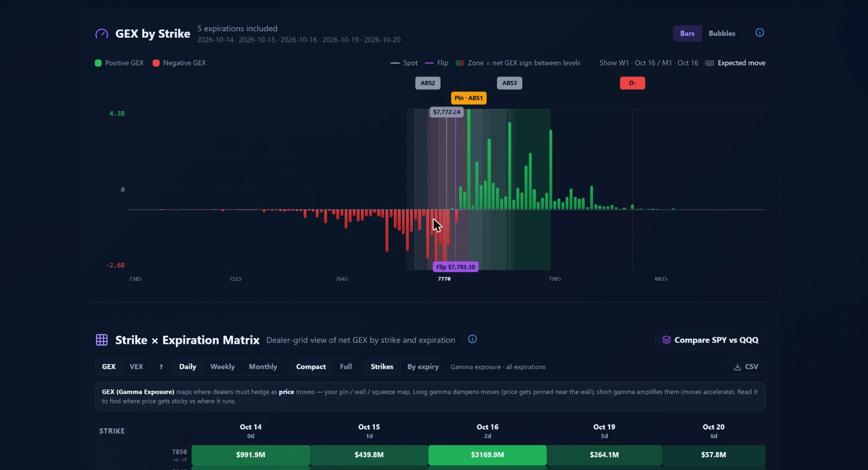Toggle Positive GEX legend swatch

pos(98,63)
